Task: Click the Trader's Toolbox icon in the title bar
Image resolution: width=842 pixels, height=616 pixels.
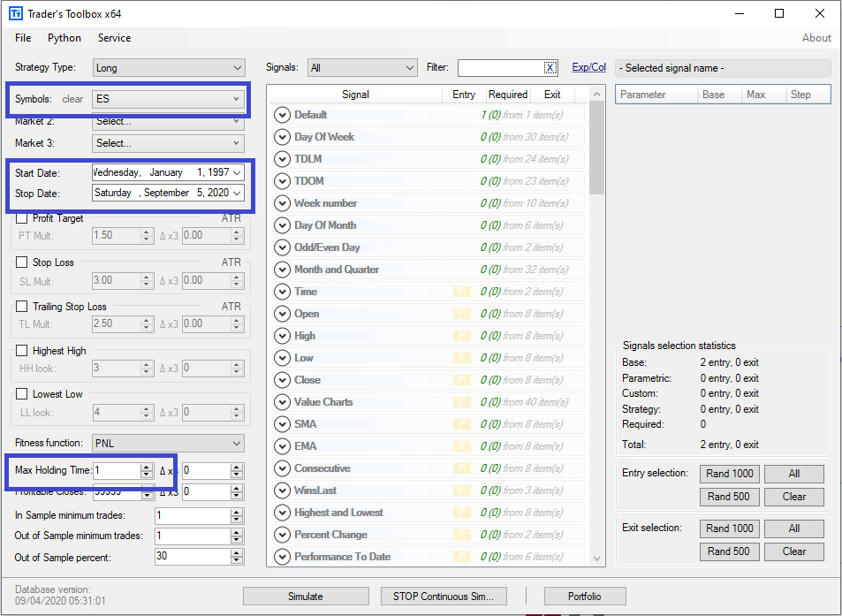Action: pyautogui.click(x=14, y=13)
